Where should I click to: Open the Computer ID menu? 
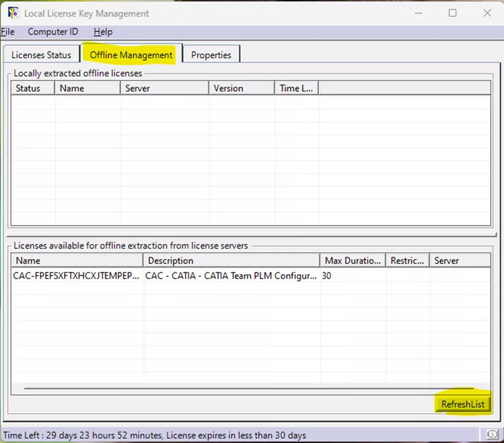pos(53,31)
